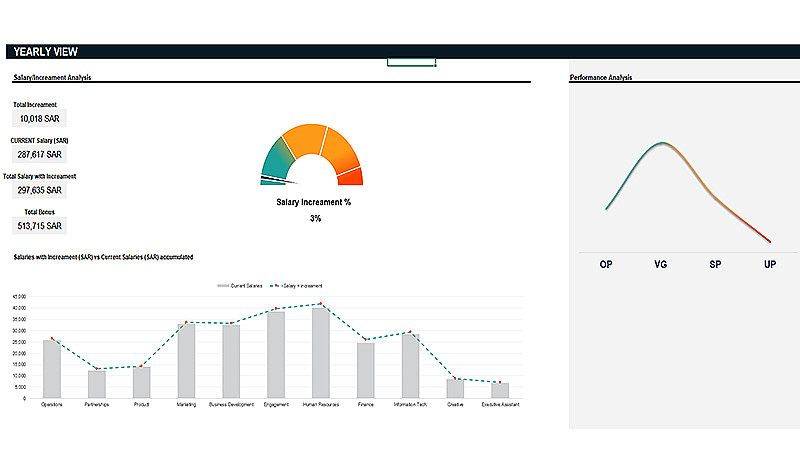Click the red marker above Human Resources
Image resolution: width=800 pixels, height=470 pixels.
(x=320, y=304)
